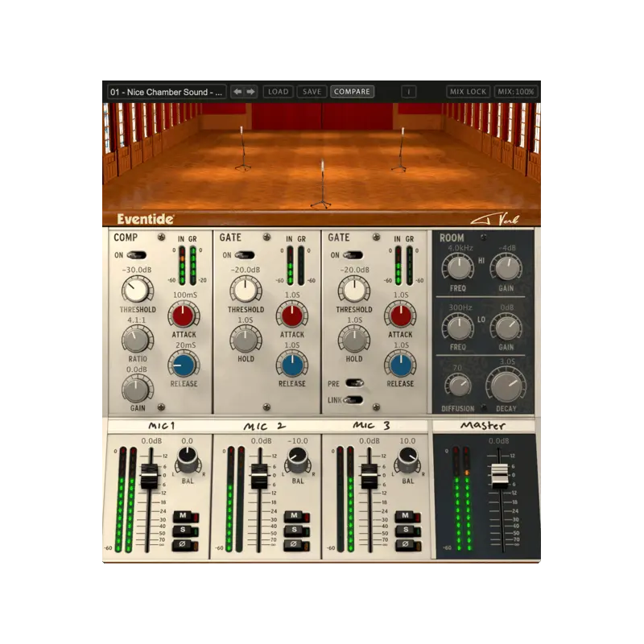Toggle the LINK switch in Mic 3 gate
The height and width of the screenshot is (644, 644).
(x=353, y=399)
